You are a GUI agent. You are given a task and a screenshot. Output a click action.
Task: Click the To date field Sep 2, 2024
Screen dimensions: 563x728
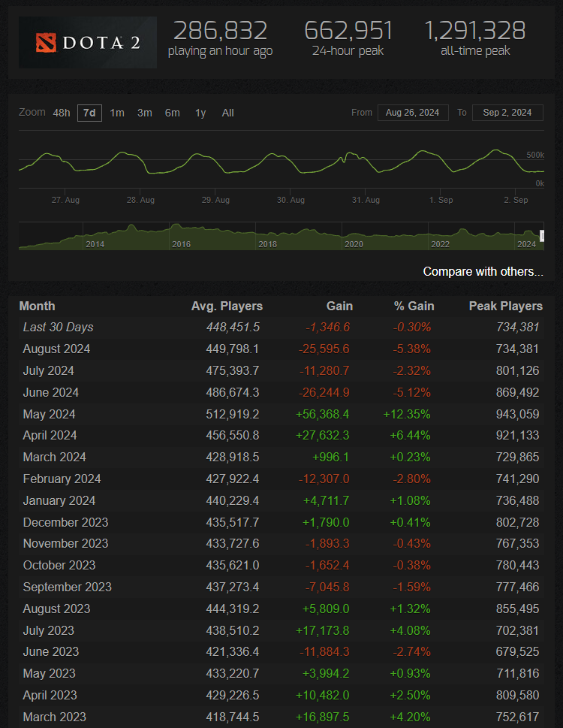point(507,113)
